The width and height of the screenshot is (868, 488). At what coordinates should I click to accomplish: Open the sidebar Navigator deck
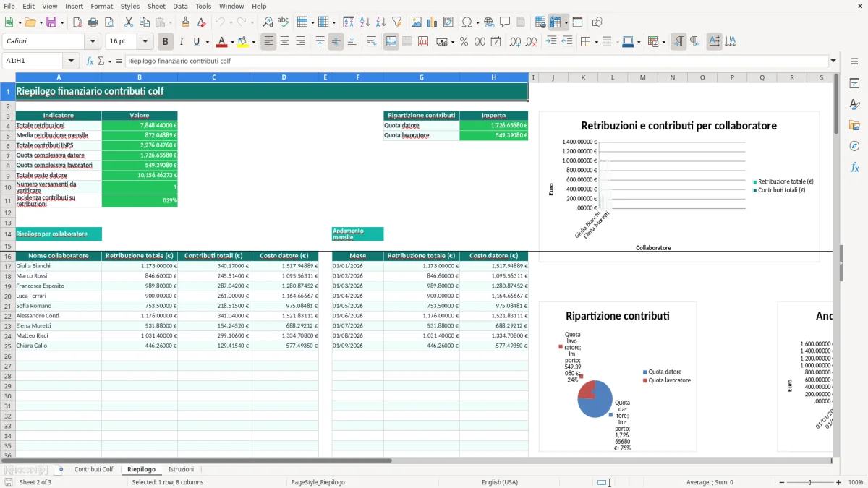(x=854, y=146)
